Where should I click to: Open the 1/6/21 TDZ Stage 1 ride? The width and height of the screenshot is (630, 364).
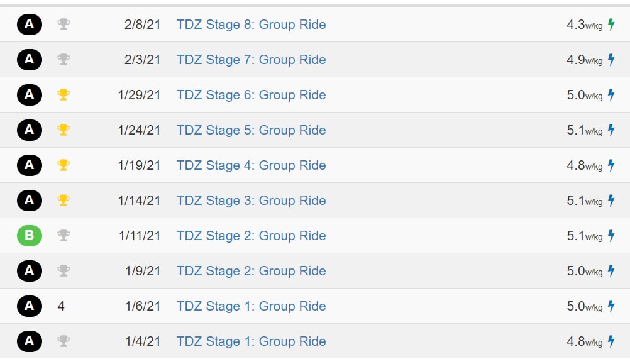click(x=251, y=306)
